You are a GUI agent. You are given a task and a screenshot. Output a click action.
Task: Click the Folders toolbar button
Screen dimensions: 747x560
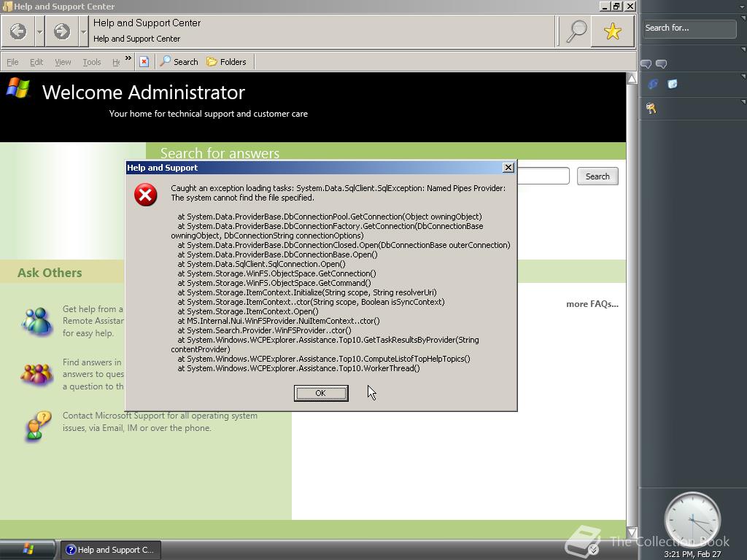[x=226, y=62]
